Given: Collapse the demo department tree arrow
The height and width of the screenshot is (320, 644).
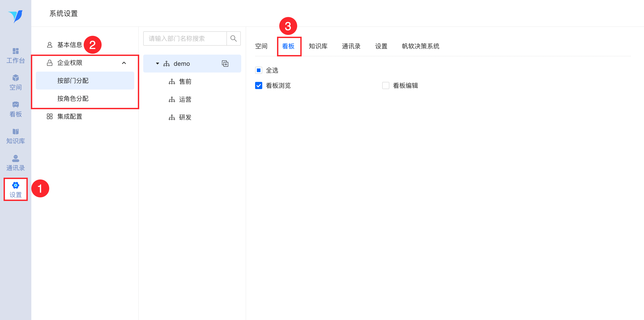Looking at the screenshot, I should [x=158, y=64].
